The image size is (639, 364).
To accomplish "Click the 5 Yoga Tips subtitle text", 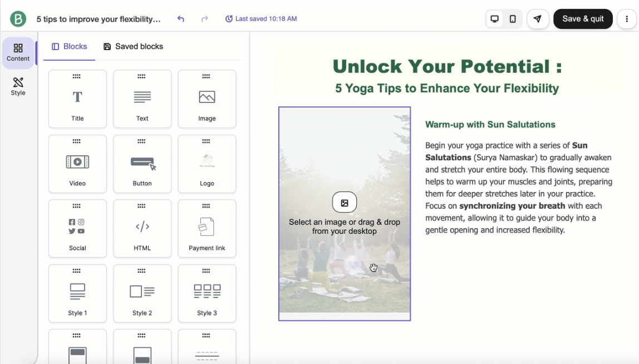I will [x=447, y=88].
